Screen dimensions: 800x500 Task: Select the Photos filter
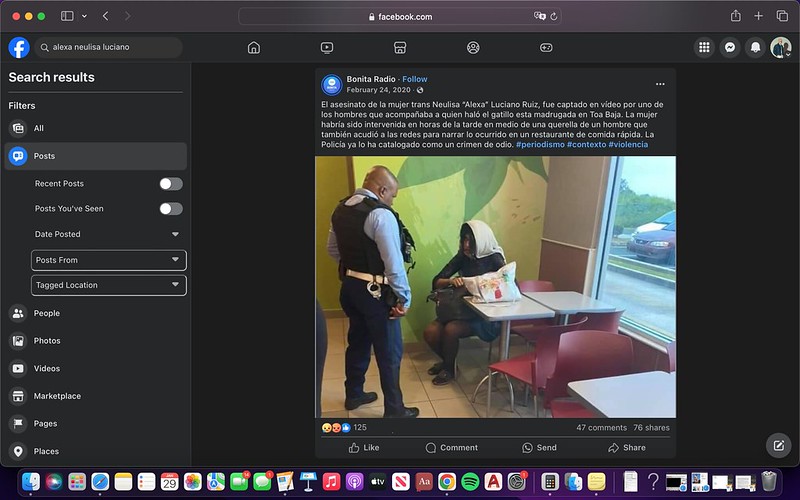[x=95, y=341]
